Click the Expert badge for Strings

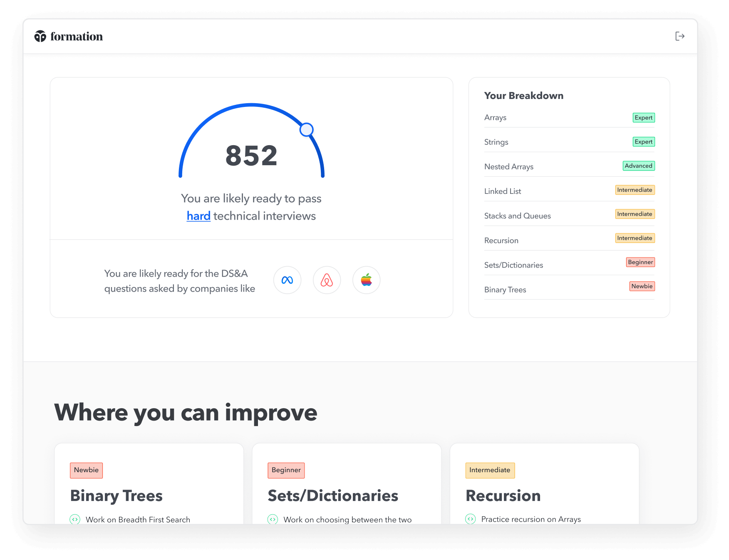pyautogui.click(x=643, y=142)
